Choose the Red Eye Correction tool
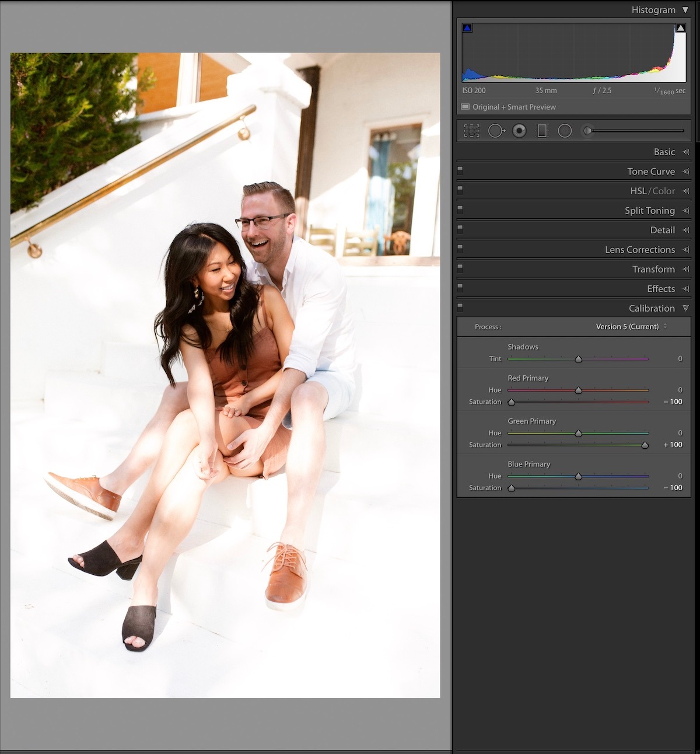Viewport: 700px width, 754px height. point(519,131)
